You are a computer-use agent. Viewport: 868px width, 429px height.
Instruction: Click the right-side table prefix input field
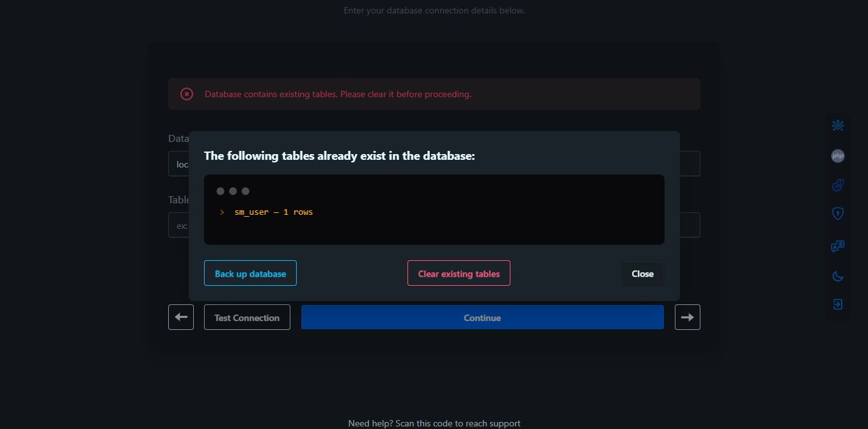point(690,225)
